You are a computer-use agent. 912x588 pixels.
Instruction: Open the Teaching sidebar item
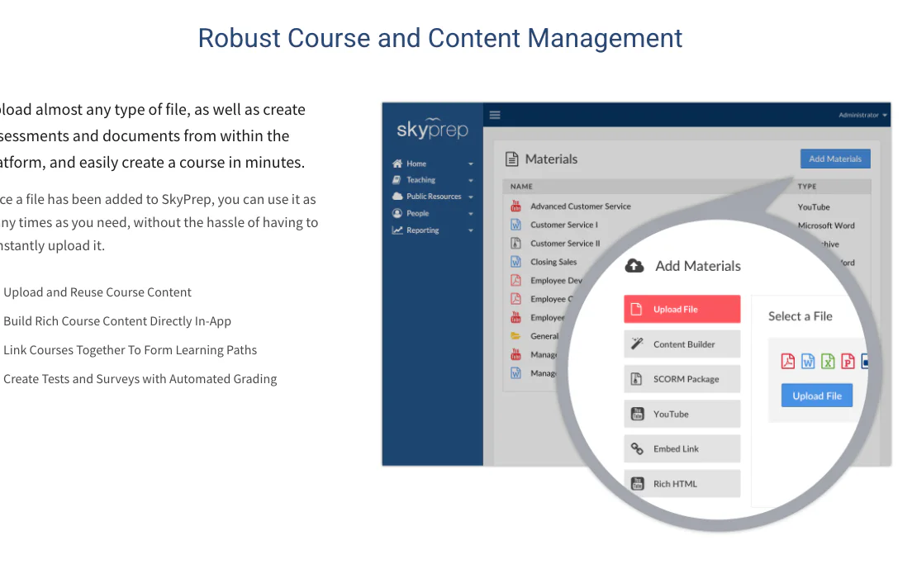tap(433, 180)
